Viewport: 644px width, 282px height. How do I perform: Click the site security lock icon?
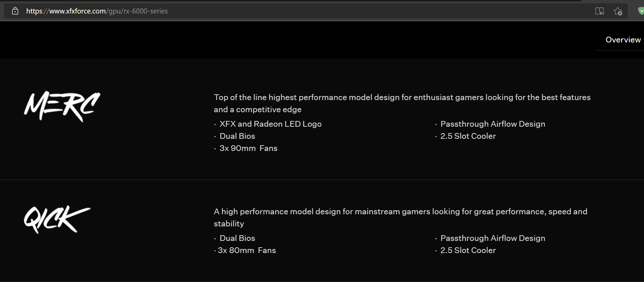point(15,11)
